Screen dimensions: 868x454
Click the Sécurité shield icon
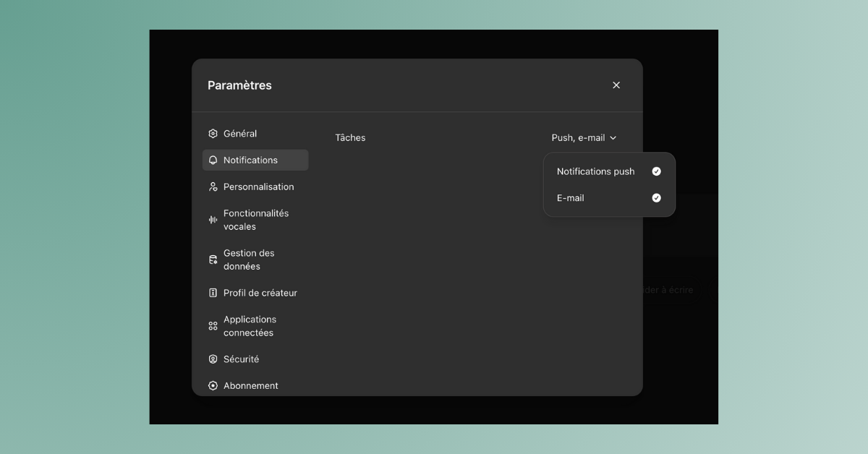(x=213, y=359)
